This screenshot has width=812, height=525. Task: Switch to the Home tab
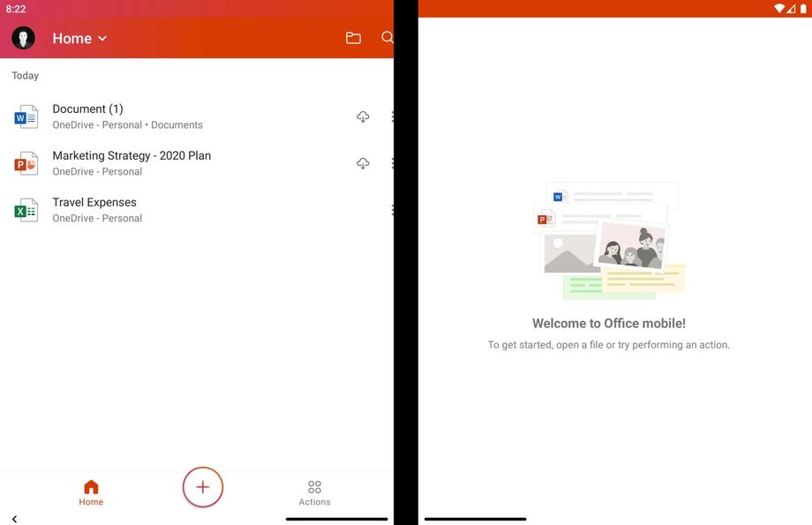coord(91,492)
